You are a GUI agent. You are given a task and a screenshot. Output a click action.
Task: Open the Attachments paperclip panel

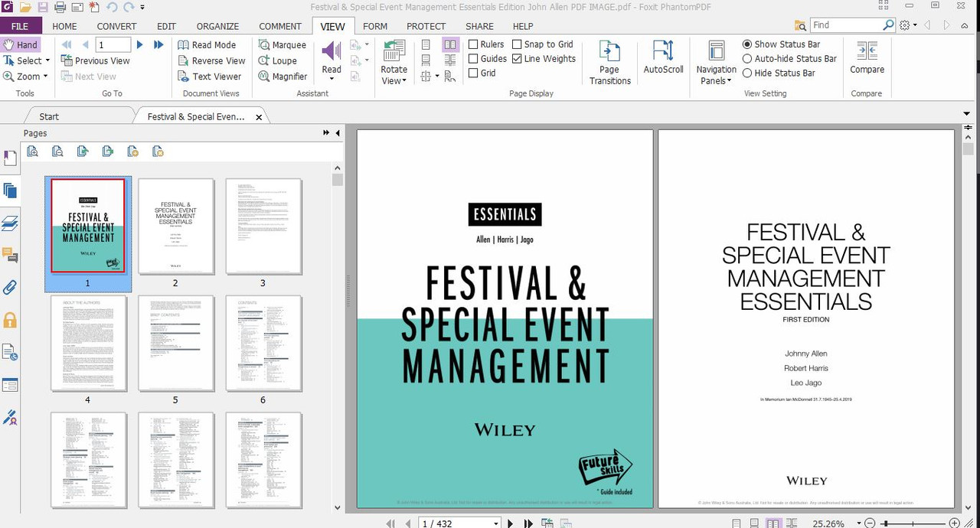(x=10, y=288)
